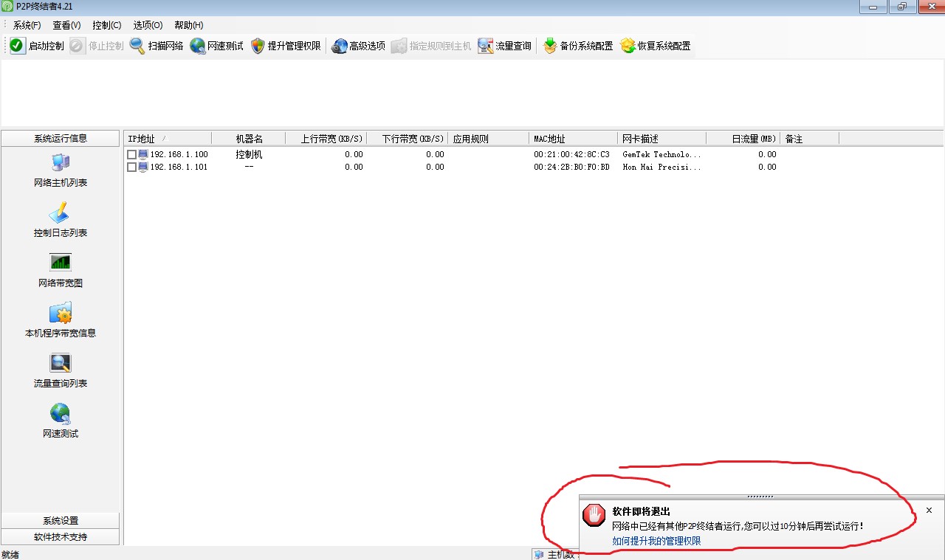Image resolution: width=945 pixels, height=560 pixels.
Task: Open 网速测试 sidebar globe icon
Action: pos(61,413)
